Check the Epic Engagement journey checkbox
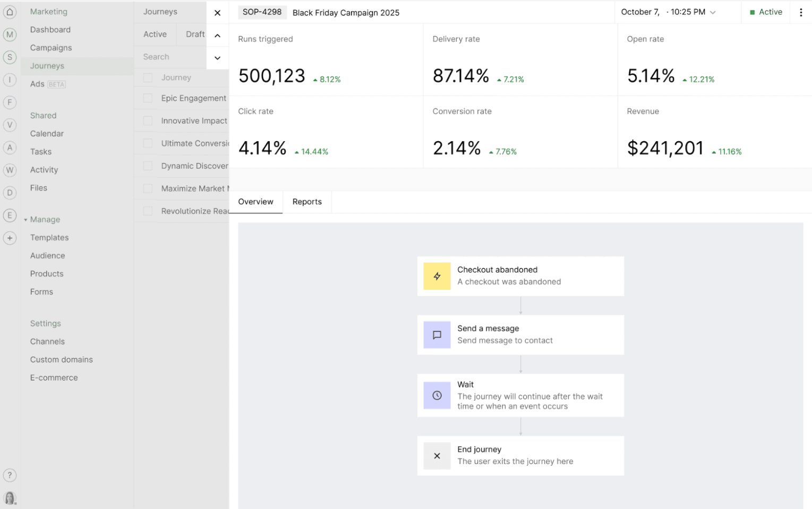This screenshot has width=812, height=509. (x=148, y=98)
